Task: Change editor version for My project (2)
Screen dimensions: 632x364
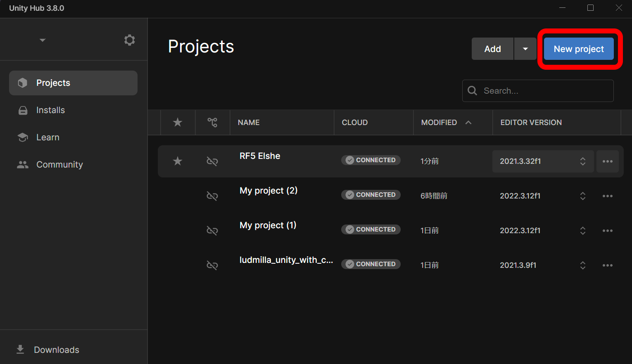Action: click(x=543, y=196)
